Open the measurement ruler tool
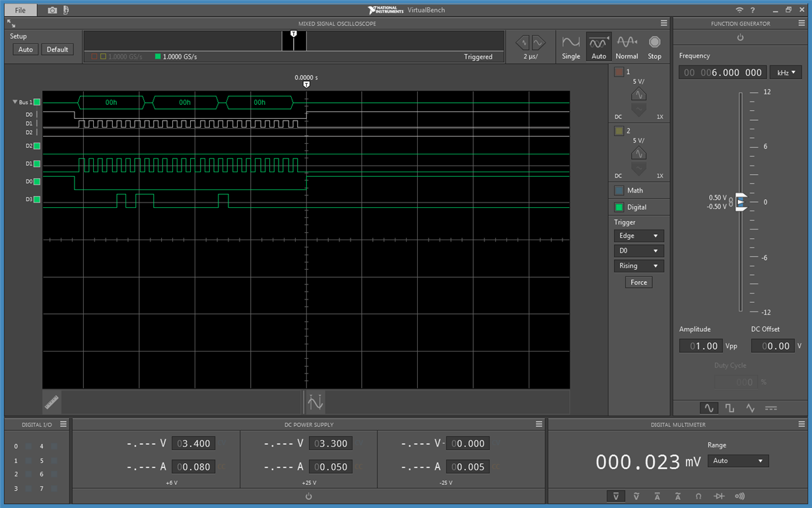This screenshot has height=508, width=812. 52,401
